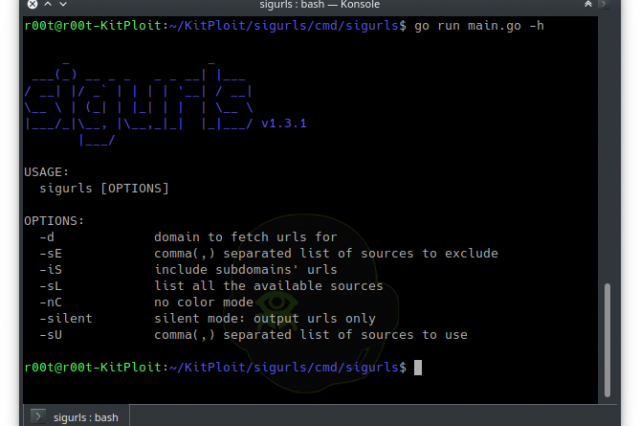
Task: Click the '-sE' option flag
Action: (x=51, y=253)
